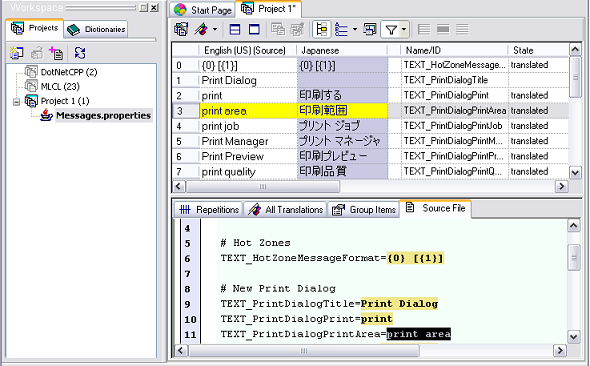Select the DotNetCPP (2) project
The height and width of the screenshot is (366, 590).
[68, 72]
